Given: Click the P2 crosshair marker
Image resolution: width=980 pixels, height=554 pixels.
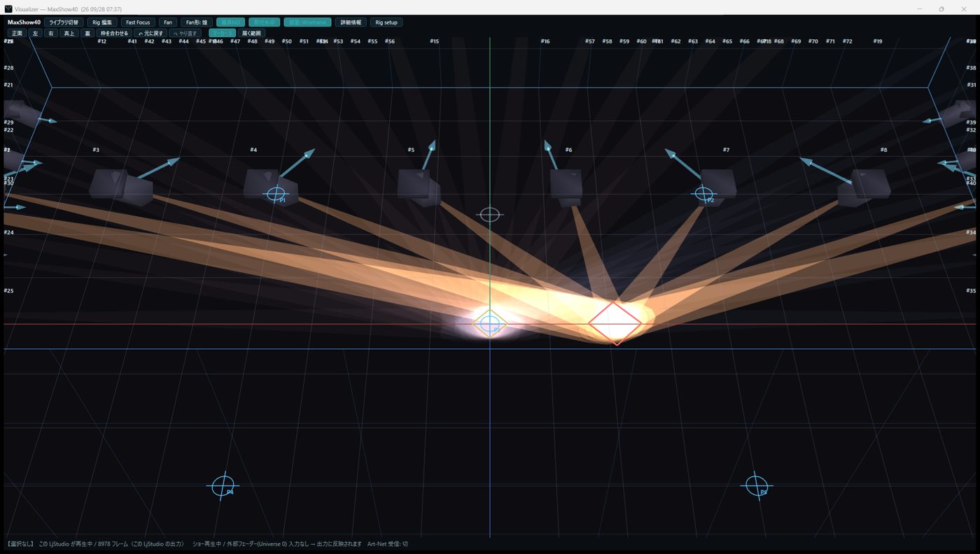Looking at the screenshot, I should (x=703, y=194).
